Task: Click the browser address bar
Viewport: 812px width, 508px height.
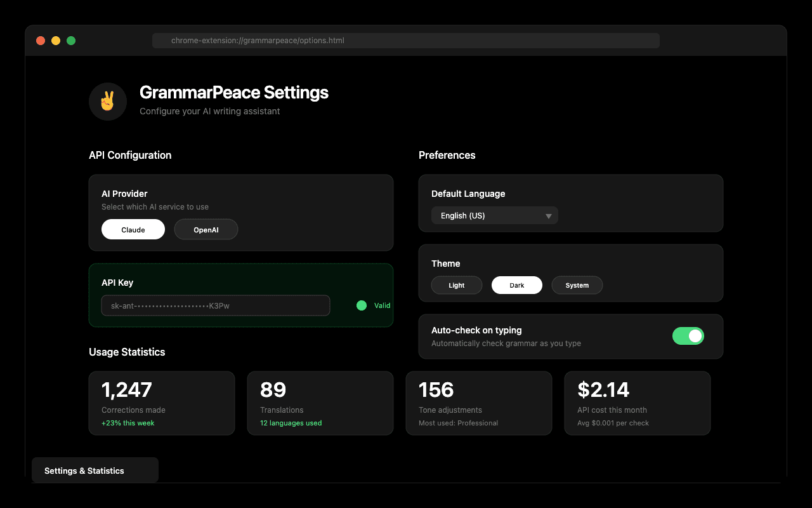Action: 405,40
